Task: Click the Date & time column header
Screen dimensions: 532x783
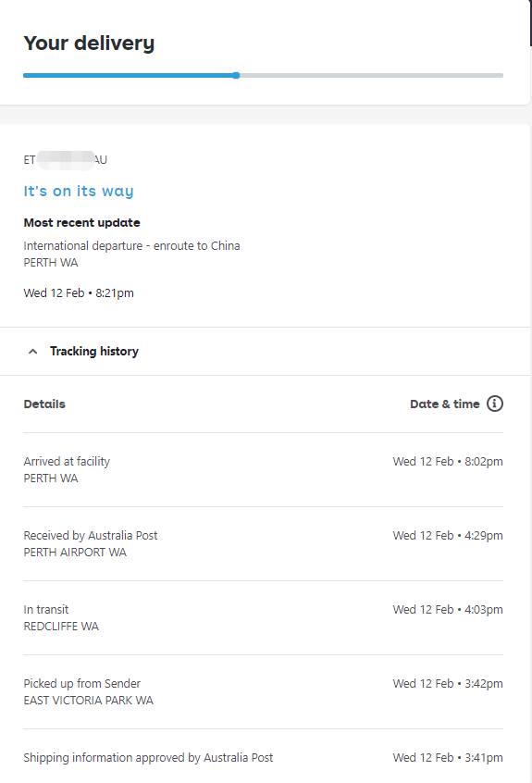Action: 445,404
